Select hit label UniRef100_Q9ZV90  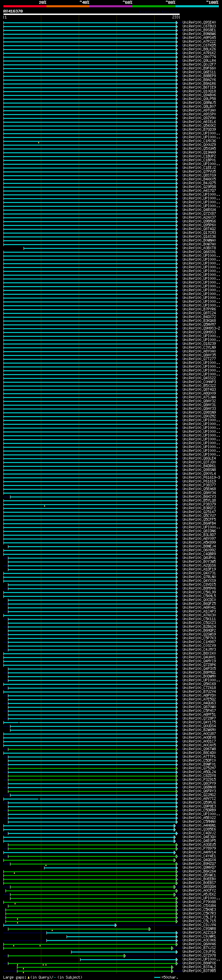click(199, 118)
